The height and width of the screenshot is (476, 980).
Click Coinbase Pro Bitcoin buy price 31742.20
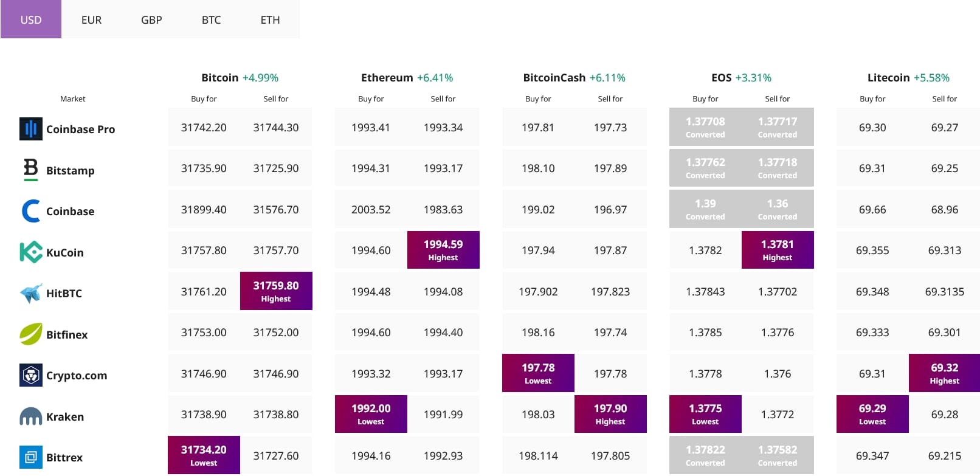point(204,127)
